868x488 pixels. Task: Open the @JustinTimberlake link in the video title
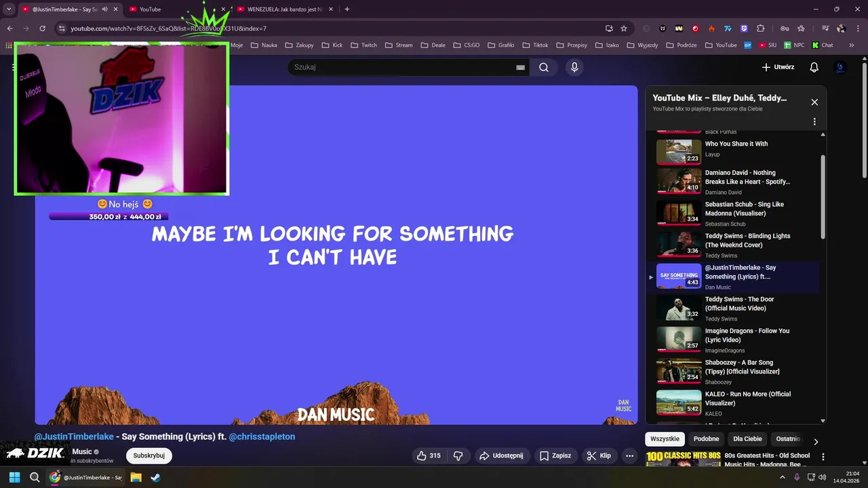click(x=74, y=436)
